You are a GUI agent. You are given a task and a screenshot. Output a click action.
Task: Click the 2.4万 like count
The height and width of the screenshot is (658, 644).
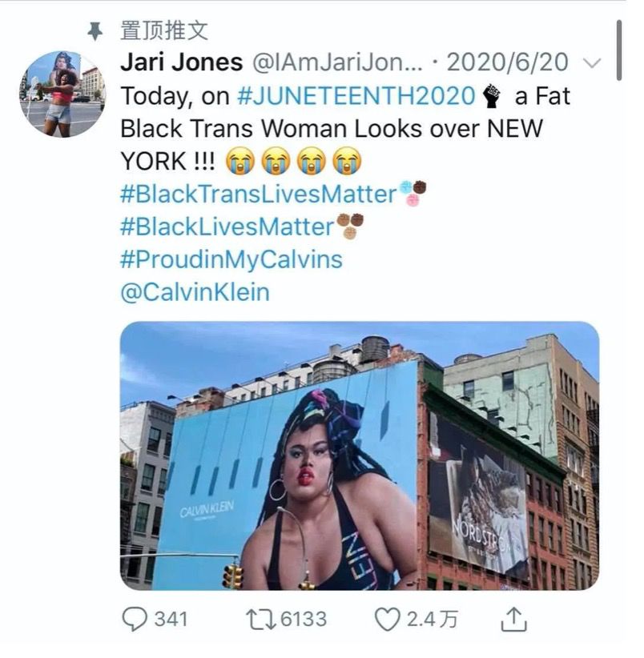click(432, 620)
